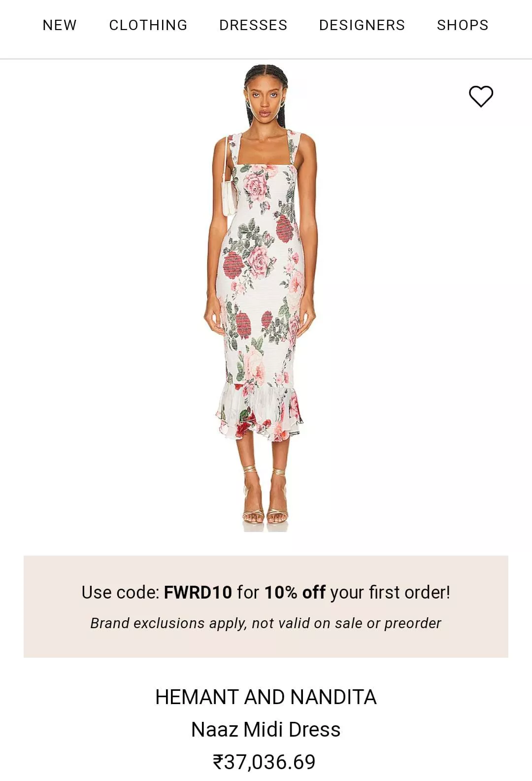The width and height of the screenshot is (532, 781).
Task: Tap the FWRD10 promo code banner
Action: pos(266,606)
